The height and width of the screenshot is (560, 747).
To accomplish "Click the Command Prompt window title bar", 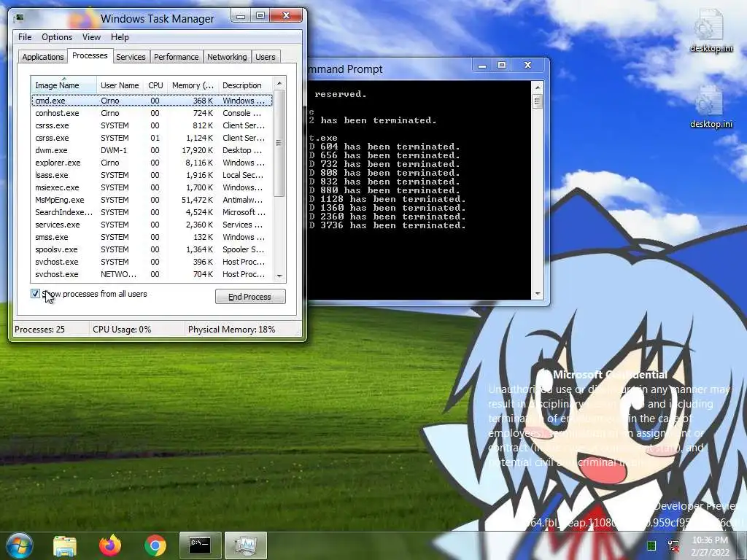I will [x=391, y=69].
